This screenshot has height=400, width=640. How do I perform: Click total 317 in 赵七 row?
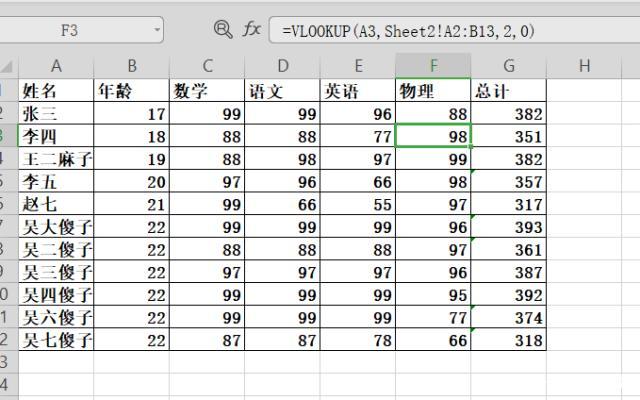(509, 204)
